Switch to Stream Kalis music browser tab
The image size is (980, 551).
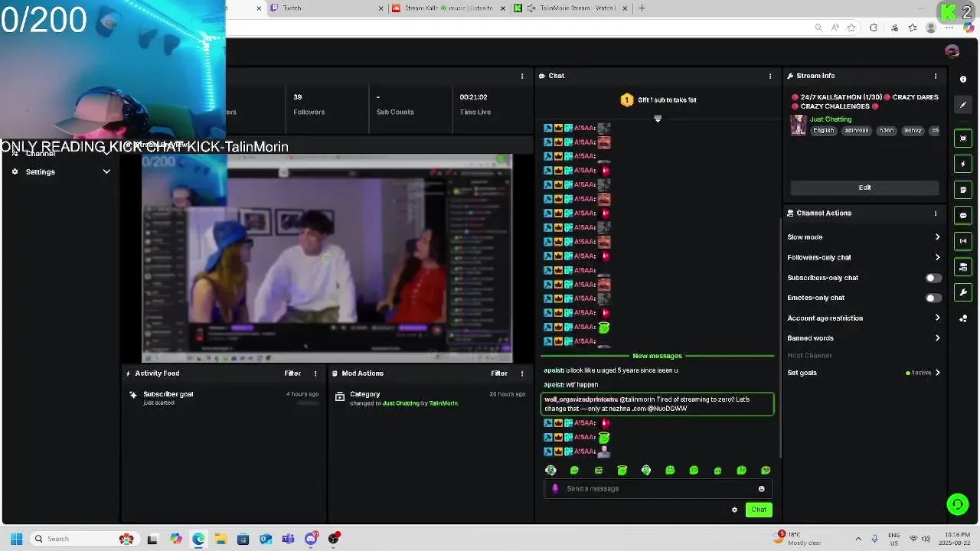448,8
